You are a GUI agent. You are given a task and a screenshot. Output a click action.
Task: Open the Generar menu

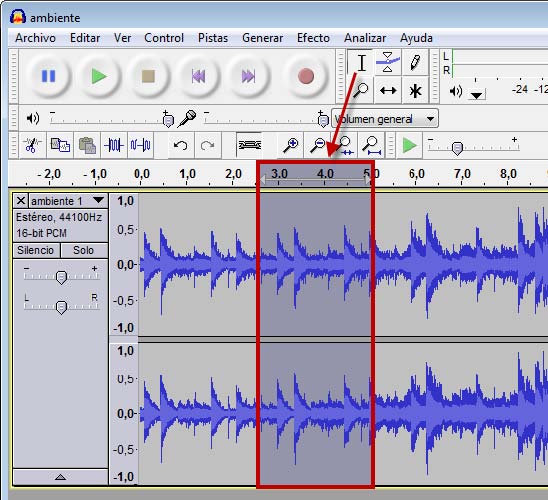tap(262, 38)
